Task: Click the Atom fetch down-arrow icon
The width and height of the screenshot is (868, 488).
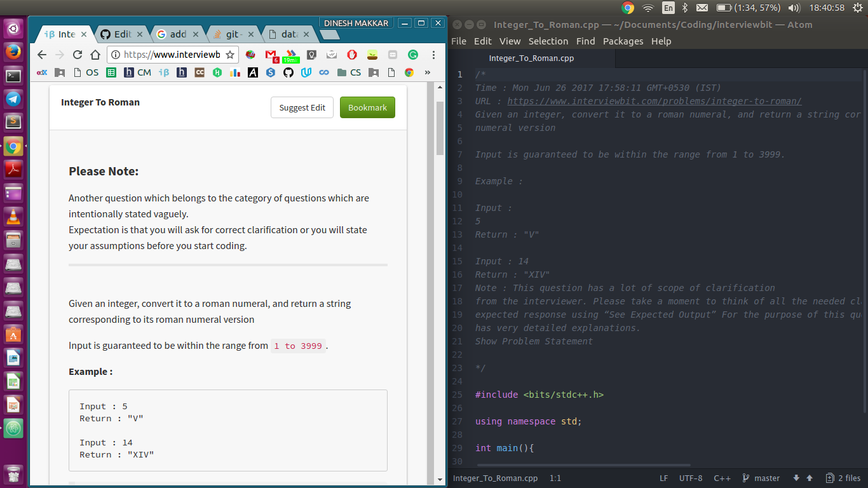Action: (x=796, y=478)
